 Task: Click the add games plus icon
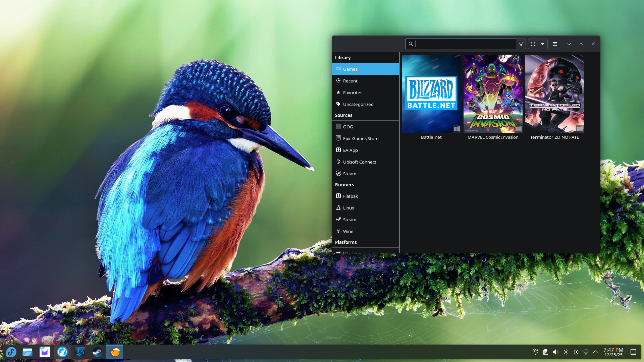point(339,44)
